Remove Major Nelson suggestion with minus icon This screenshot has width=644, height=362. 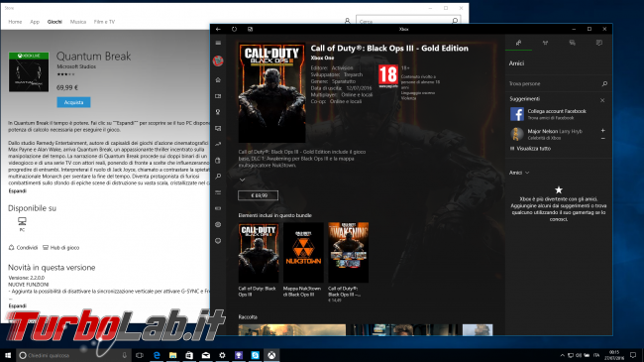(x=603, y=138)
